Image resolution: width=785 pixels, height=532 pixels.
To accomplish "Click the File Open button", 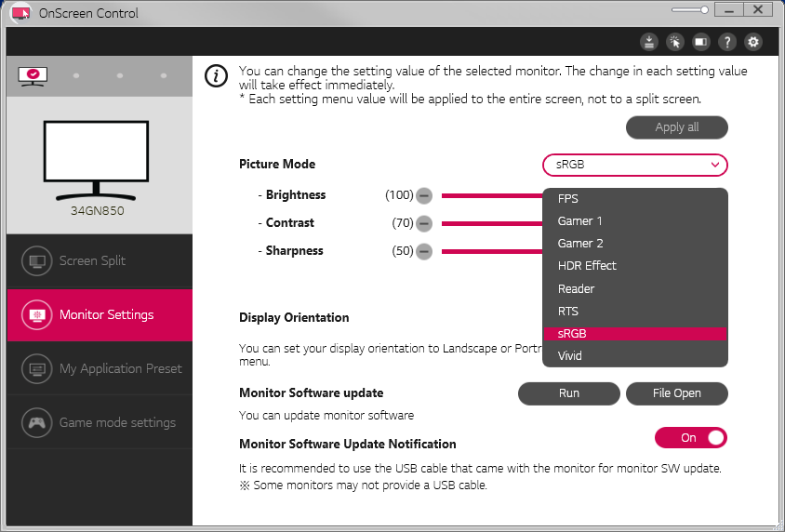I will point(677,393).
